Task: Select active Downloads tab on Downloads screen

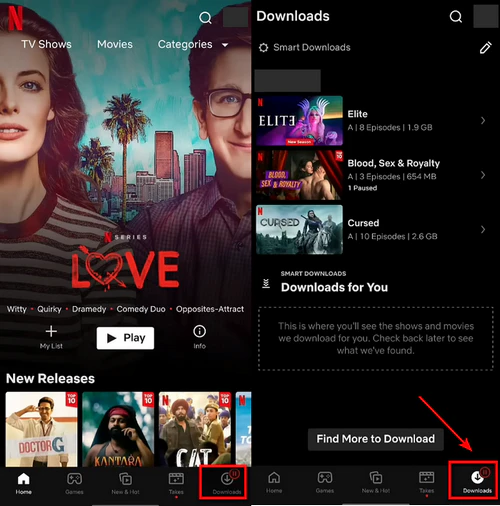Action: point(477,481)
